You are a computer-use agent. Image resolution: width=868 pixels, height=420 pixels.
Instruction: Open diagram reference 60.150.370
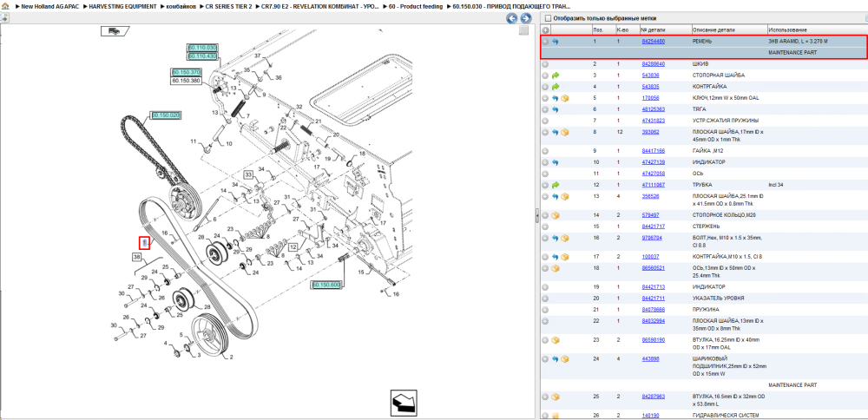[x=186, y=73]
